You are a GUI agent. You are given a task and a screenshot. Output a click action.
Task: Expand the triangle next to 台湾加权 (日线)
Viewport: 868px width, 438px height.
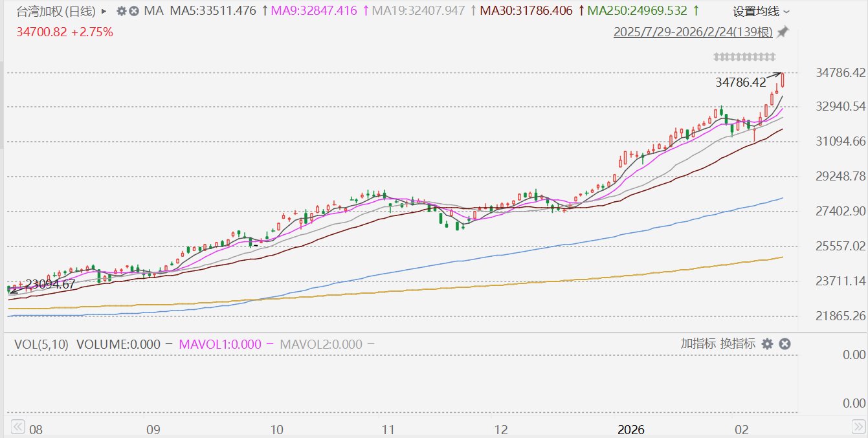104,11
